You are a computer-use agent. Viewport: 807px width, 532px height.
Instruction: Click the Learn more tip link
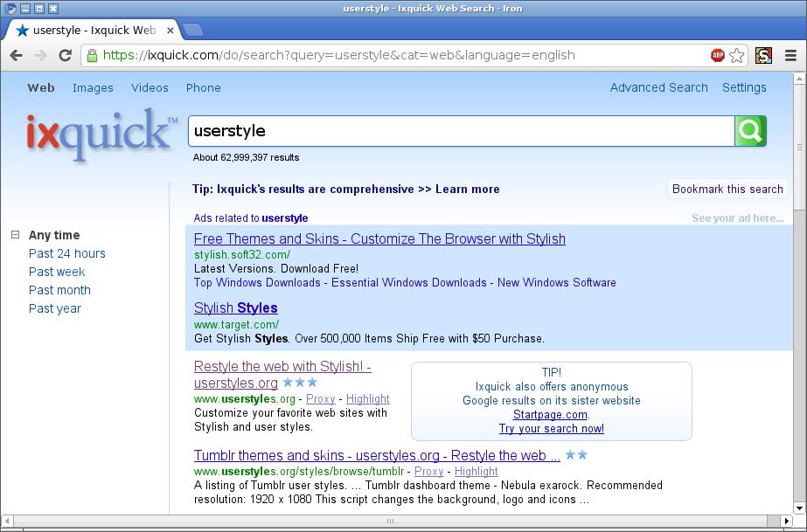click(467, 190)
